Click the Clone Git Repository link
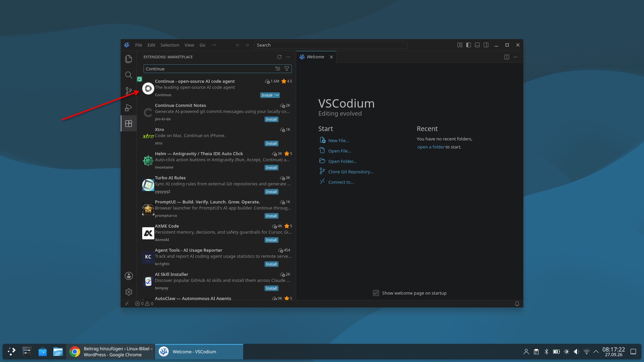This screenshot has height=362, width=644. click(x=351, y=172)
